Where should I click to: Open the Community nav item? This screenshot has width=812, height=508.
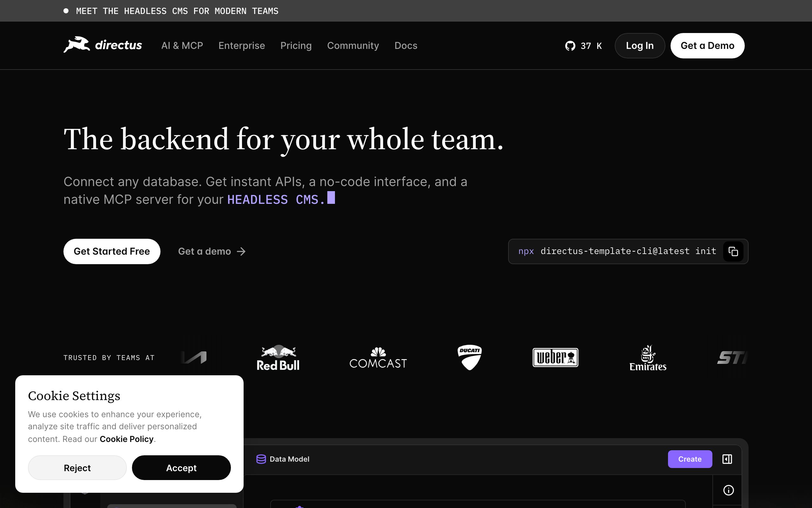tap(353, 46)
